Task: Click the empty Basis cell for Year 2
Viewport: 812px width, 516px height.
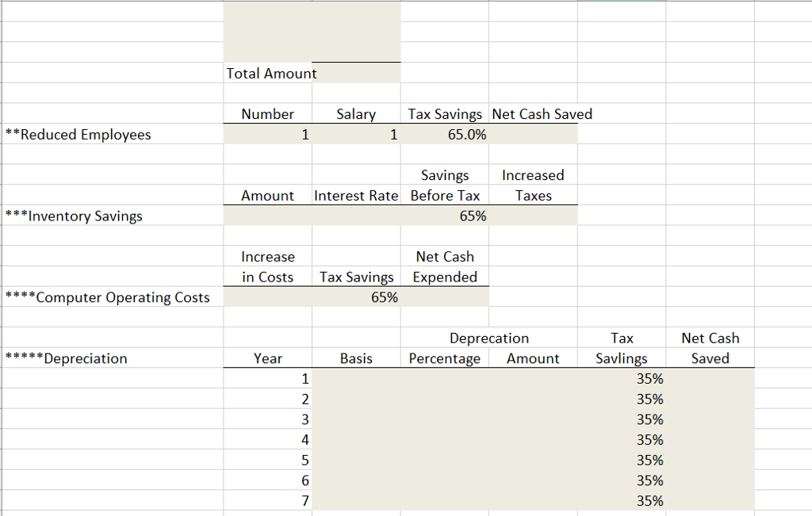Action: 356,399
